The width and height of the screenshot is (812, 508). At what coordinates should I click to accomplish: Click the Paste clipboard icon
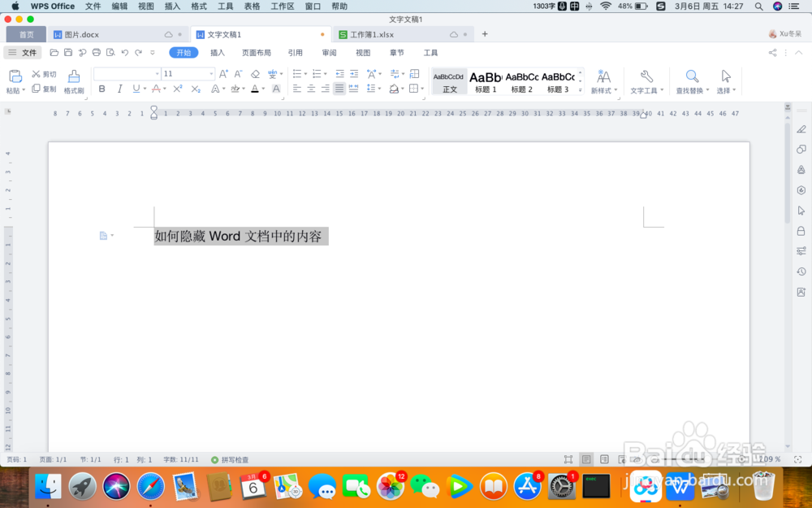tap(15, 76)
